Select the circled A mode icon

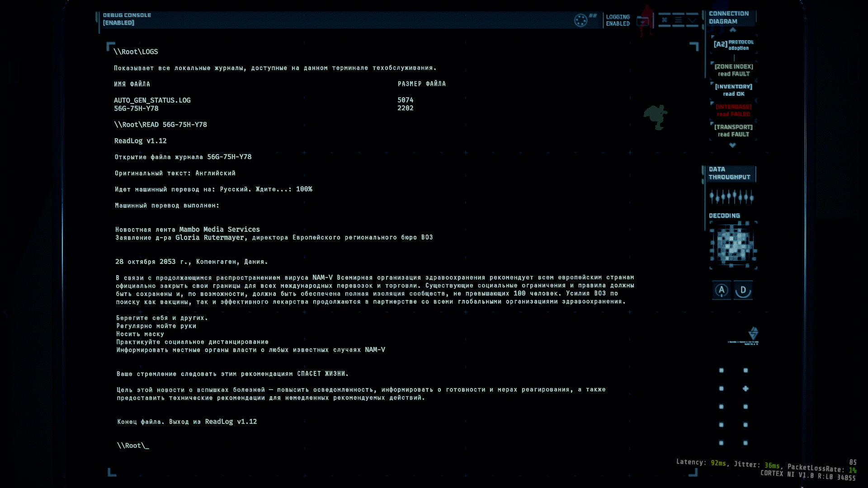pyautogui.click(x=722, y=290)
